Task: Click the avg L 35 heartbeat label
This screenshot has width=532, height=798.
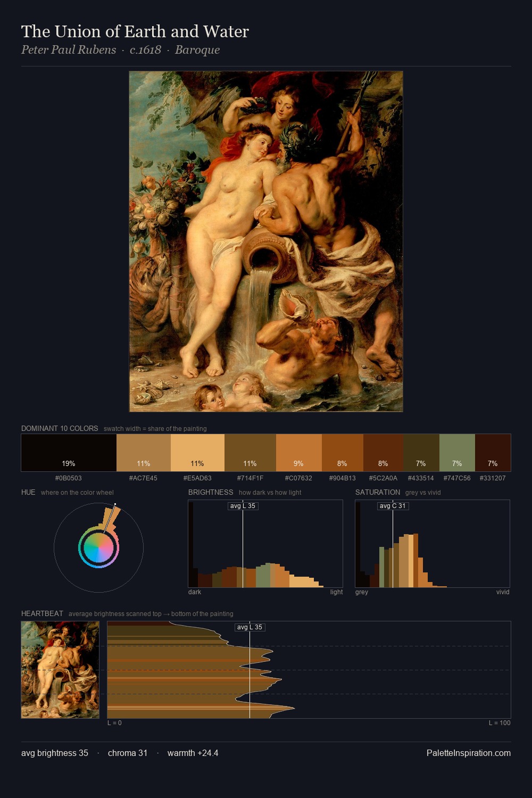Action: tap(250, 627)
